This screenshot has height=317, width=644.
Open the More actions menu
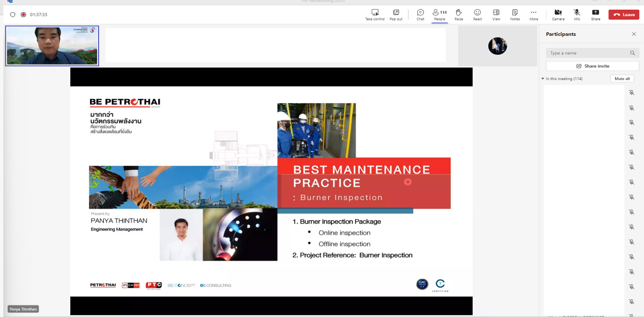click(533, 15)
